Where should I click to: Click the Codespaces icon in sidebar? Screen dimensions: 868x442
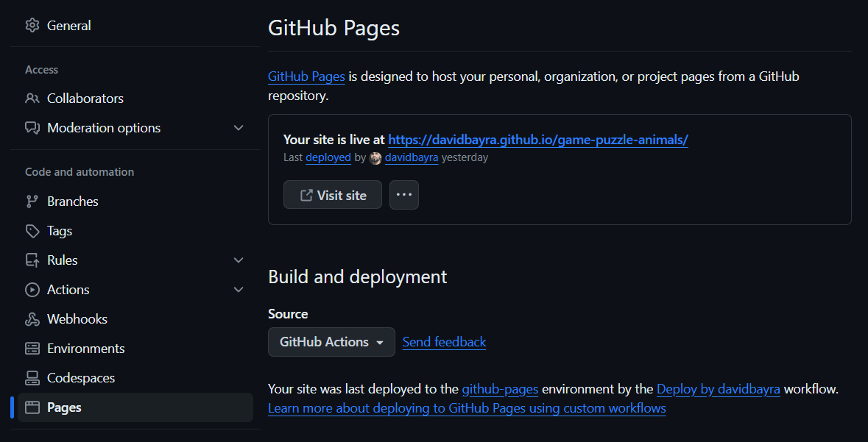[32, 378]
